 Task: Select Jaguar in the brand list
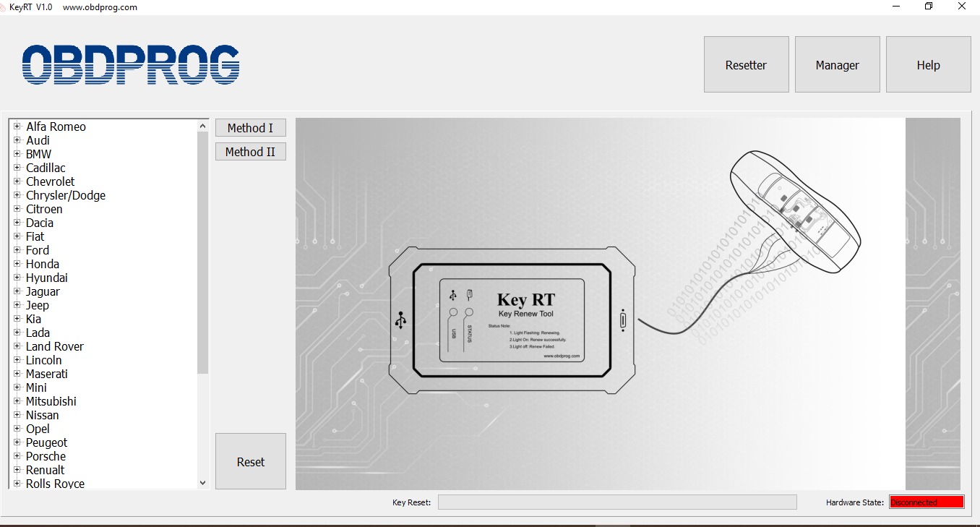click(43, 291)
